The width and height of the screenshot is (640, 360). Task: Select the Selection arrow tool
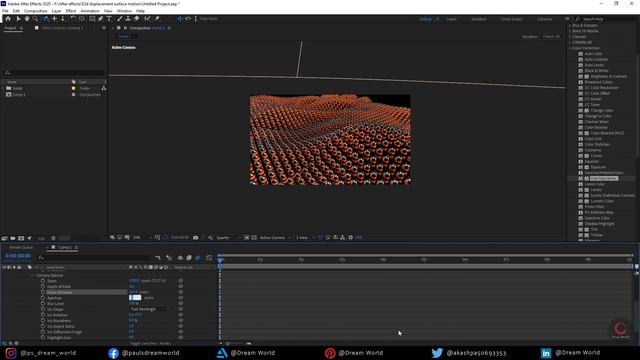[18, 19]
